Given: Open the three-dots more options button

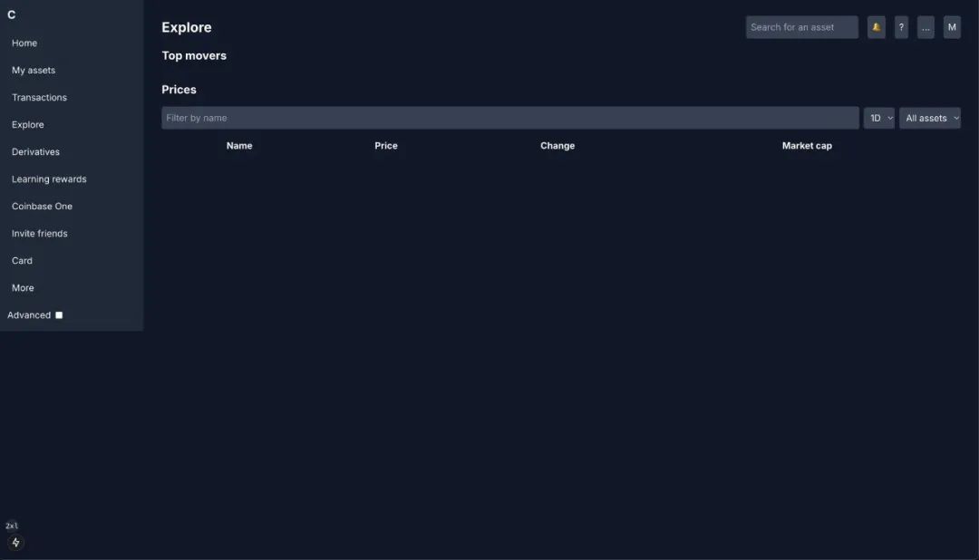Looking at the screenshot, I should pos(926,27).
